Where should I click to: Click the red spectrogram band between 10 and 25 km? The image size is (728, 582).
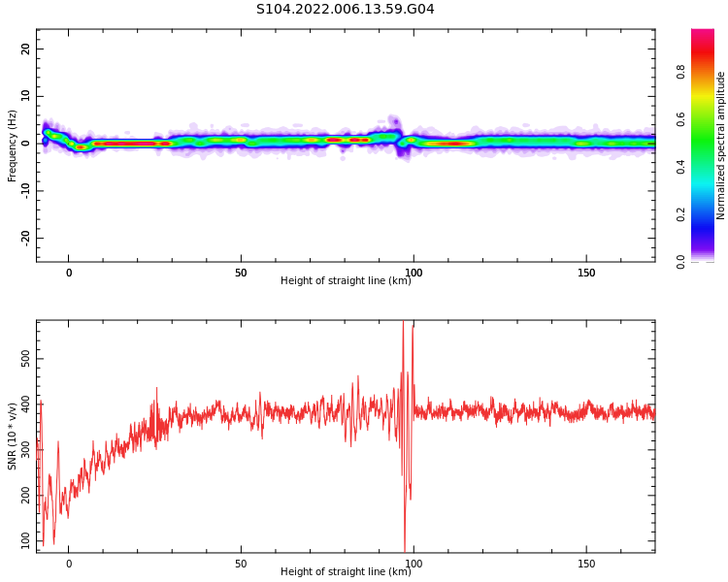(x=128, y=144)
